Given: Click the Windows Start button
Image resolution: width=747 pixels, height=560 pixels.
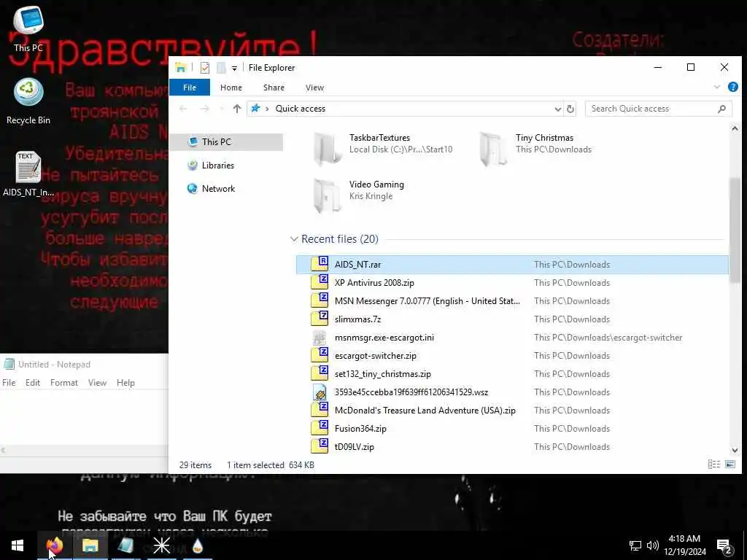Looking at the screenshot, I should (18, 545).
